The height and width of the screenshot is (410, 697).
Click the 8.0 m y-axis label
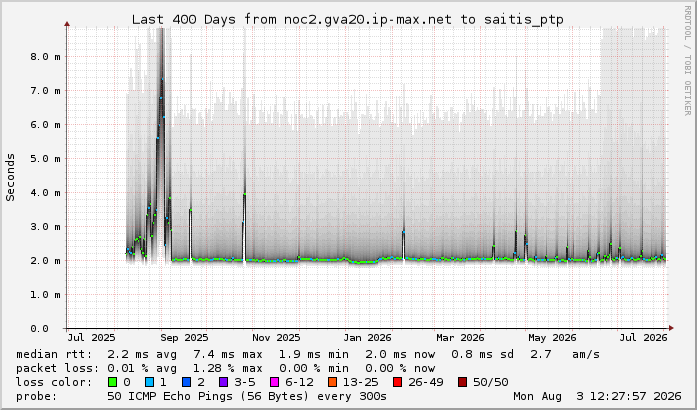pos(45,56)
